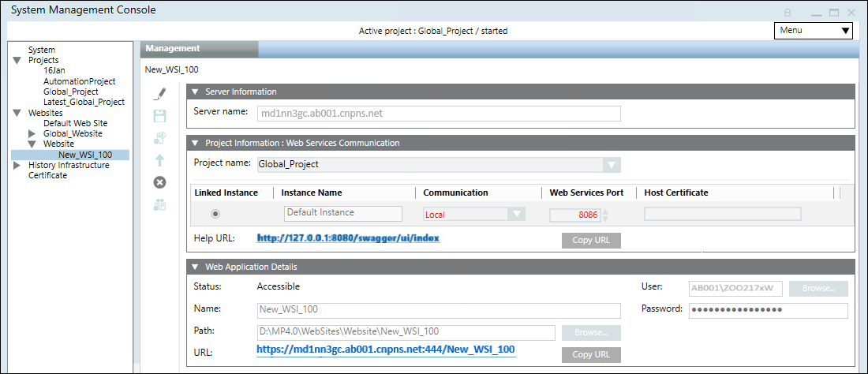Open the Menu dropdown
868x374 pixels.
(814, 31)
